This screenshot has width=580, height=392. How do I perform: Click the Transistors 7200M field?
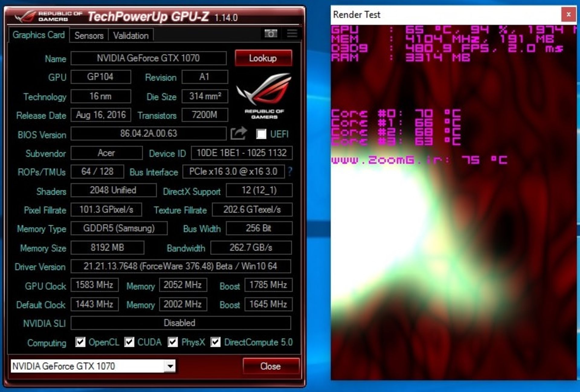[x=205, y=115]
